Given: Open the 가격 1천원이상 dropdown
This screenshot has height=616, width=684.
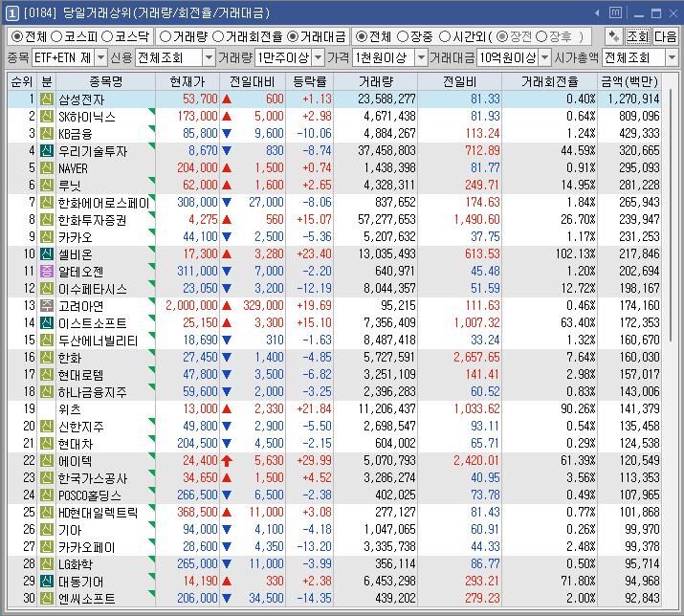Looking at the screenshot, I should click(x=421, y=57).
